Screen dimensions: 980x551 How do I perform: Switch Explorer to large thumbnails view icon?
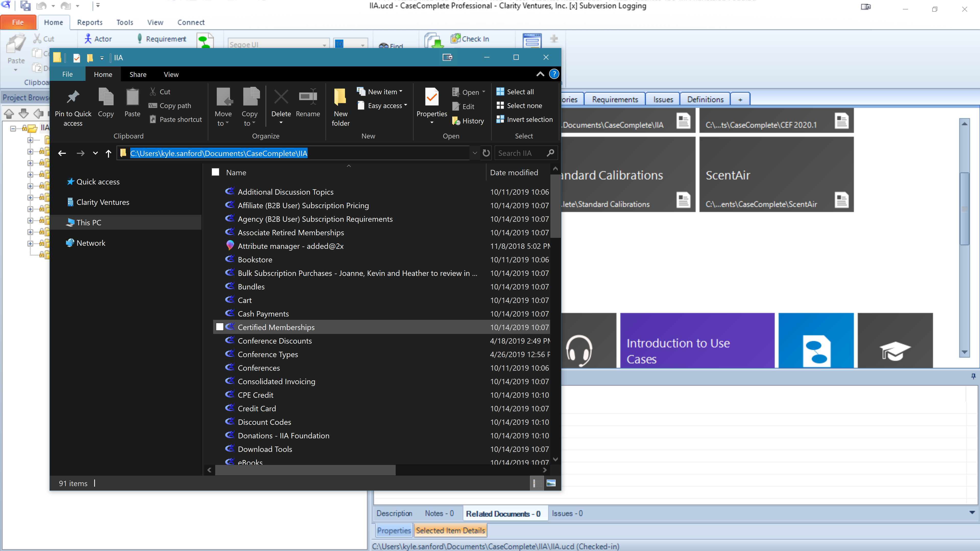(551, 483)
